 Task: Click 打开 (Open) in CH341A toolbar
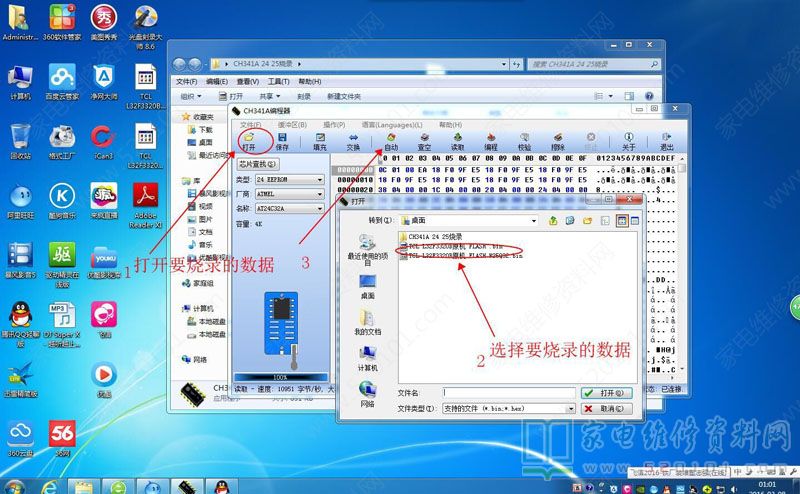tap(248, 141)
